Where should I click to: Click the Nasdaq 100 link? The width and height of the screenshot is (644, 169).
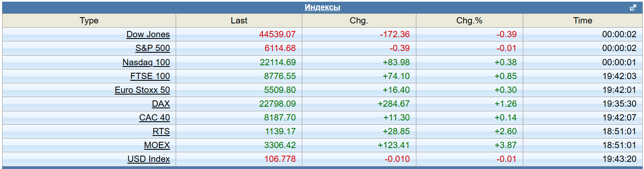(146, 62)
